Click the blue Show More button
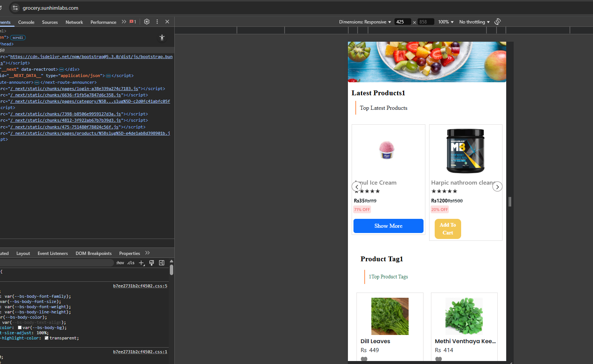Viewport: 593px width, 364px height. [x=388, y=226]
